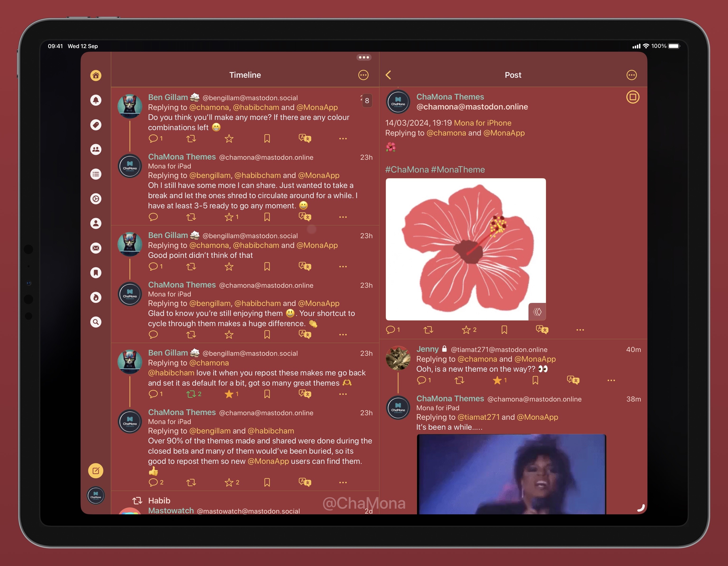Screen dimensions: 728x566
Task: Go back from the Post view
Action: [388, 75]
